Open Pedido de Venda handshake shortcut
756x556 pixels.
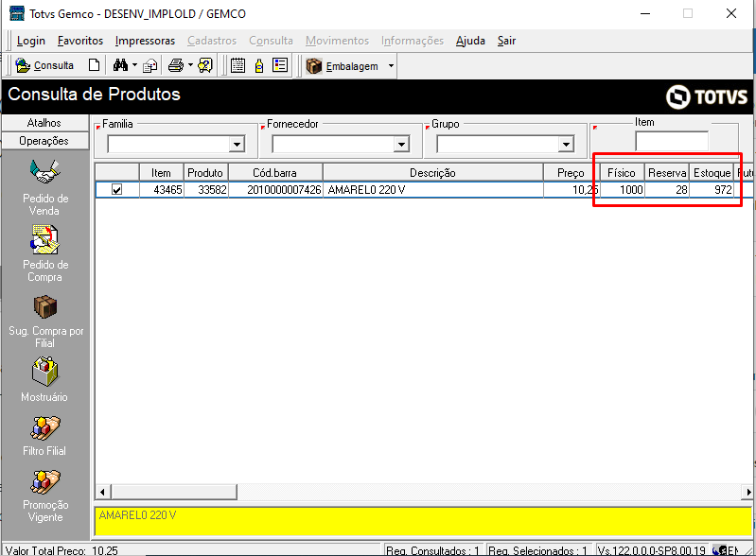point(44,172)
